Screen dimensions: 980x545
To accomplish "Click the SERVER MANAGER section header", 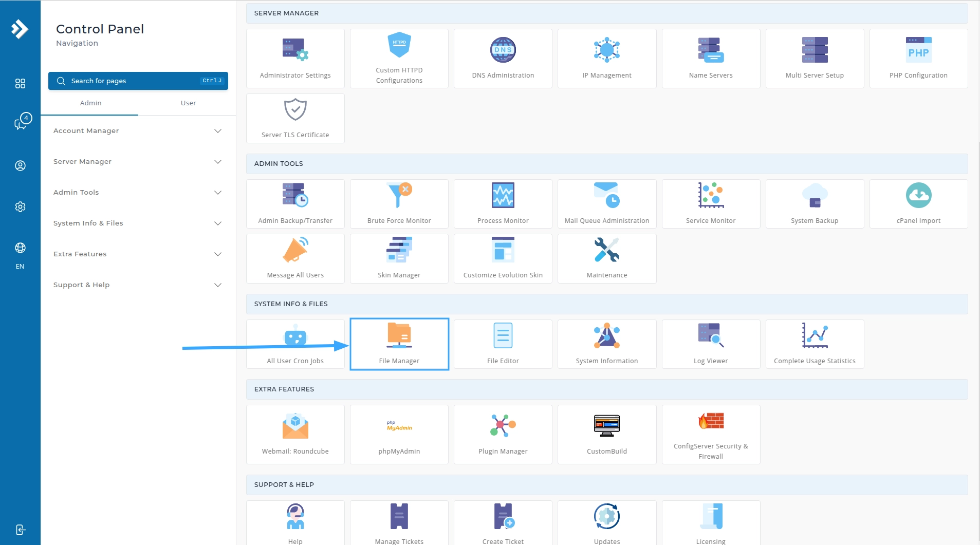I will pyautogui.click(x=607, y=13).
